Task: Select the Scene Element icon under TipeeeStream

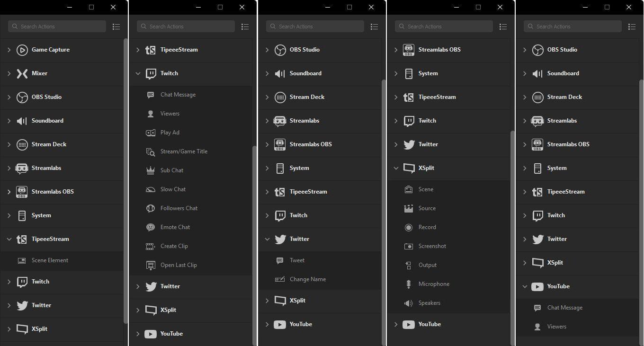Action: (x=22, y=260)
